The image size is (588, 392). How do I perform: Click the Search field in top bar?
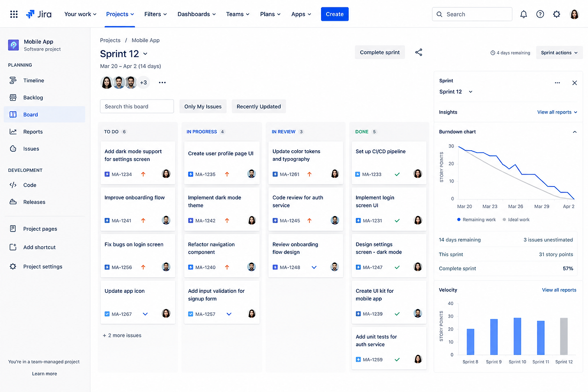pos(472,14)
